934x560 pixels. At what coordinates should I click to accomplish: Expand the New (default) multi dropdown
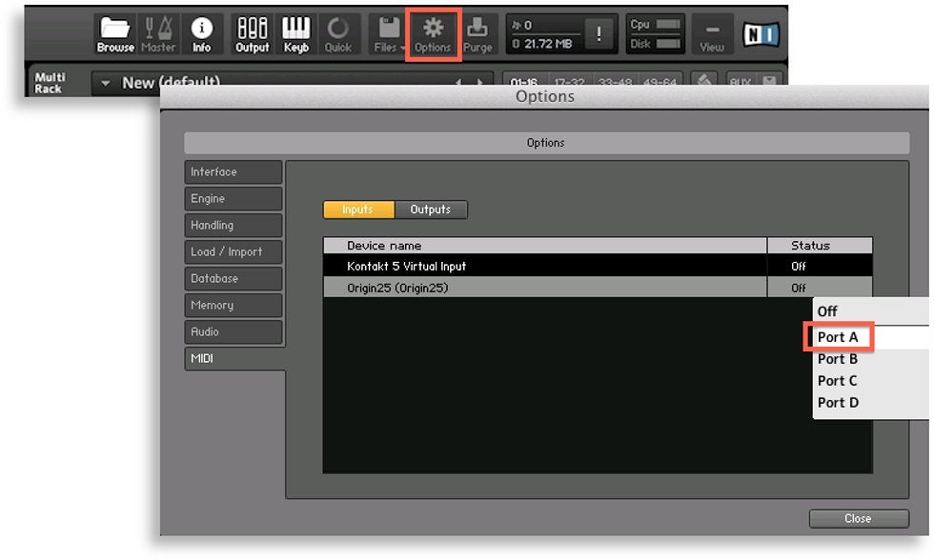[x=107, y=84]
